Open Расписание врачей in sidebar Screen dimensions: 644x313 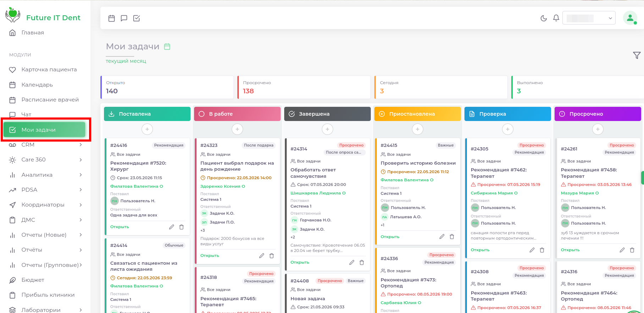point(44,100)
